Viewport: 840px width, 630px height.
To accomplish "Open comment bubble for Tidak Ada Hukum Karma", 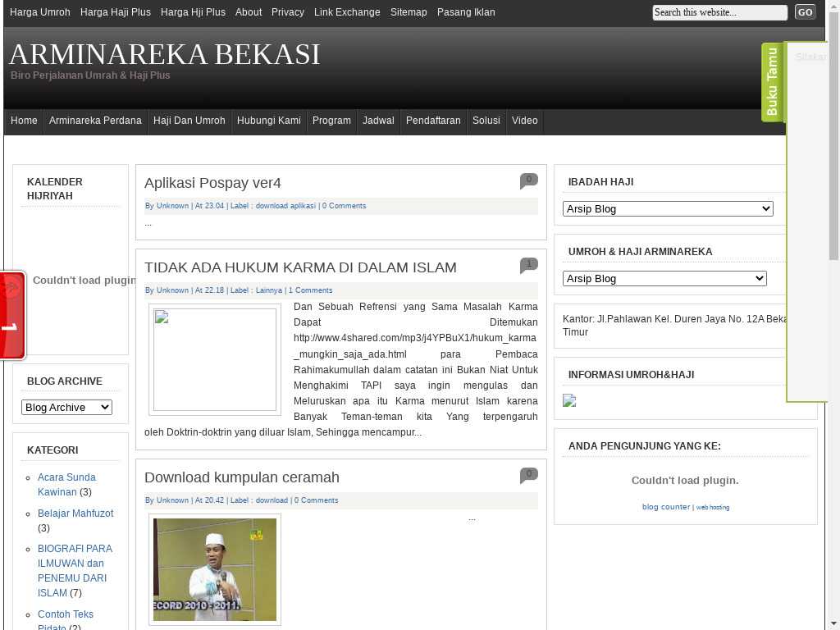I will click(528, 265).
